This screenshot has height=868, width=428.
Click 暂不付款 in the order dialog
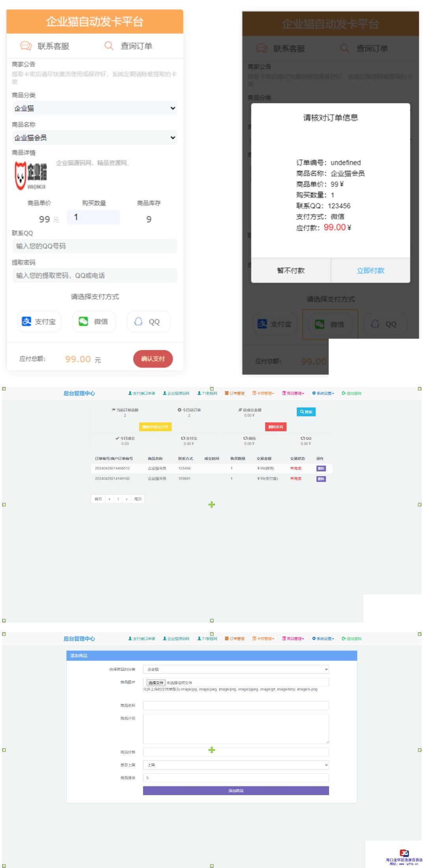coord(291,271)
